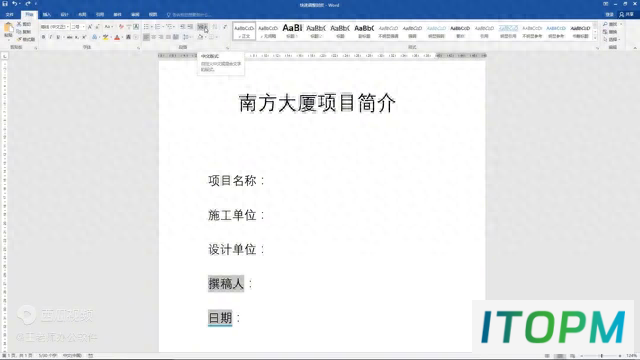The width and height of the screenshot is (640, 360).
Task: Switch to the 插入 (Insert) ribbon tab
Action: (47, 14)
